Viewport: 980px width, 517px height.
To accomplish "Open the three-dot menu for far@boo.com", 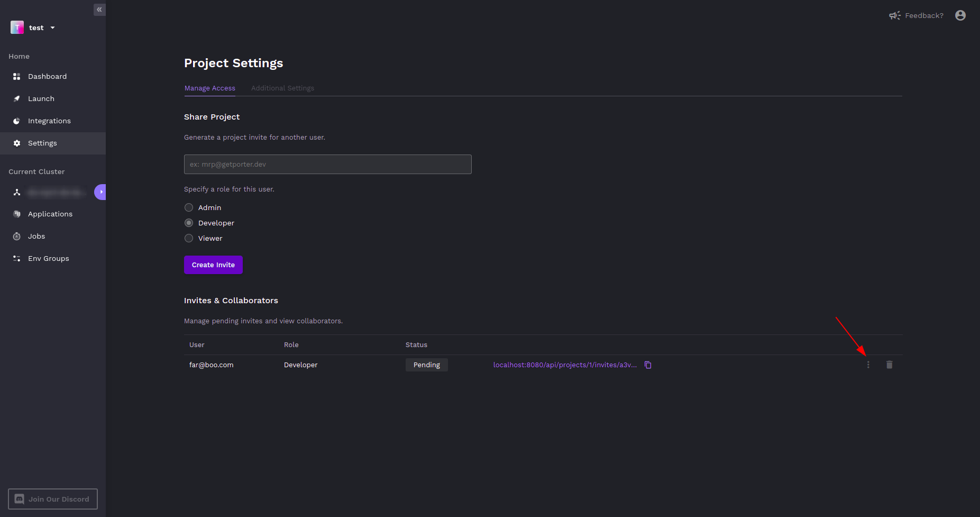I will (x=868, y=365).
